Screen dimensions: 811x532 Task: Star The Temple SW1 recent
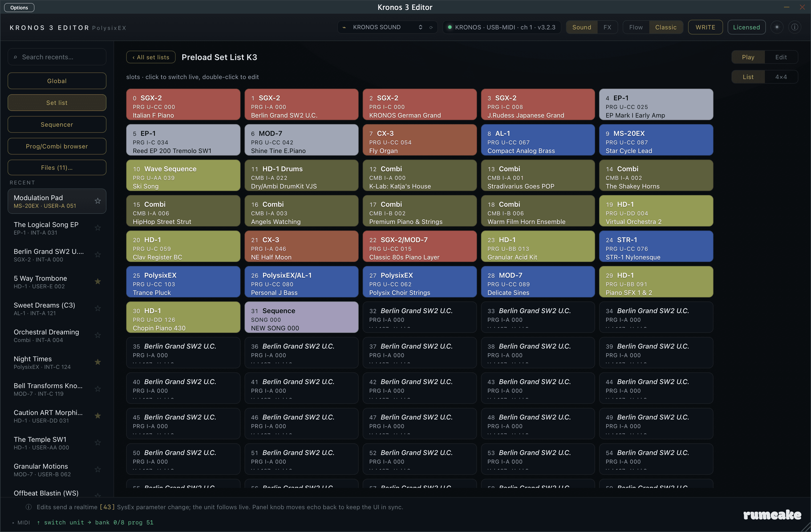(98, 443)
